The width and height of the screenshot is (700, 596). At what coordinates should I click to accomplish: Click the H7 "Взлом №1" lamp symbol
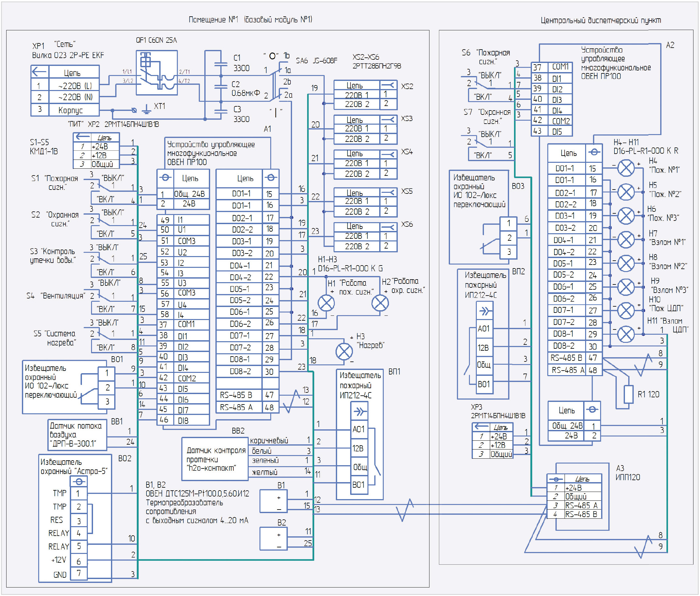(626, 239)
